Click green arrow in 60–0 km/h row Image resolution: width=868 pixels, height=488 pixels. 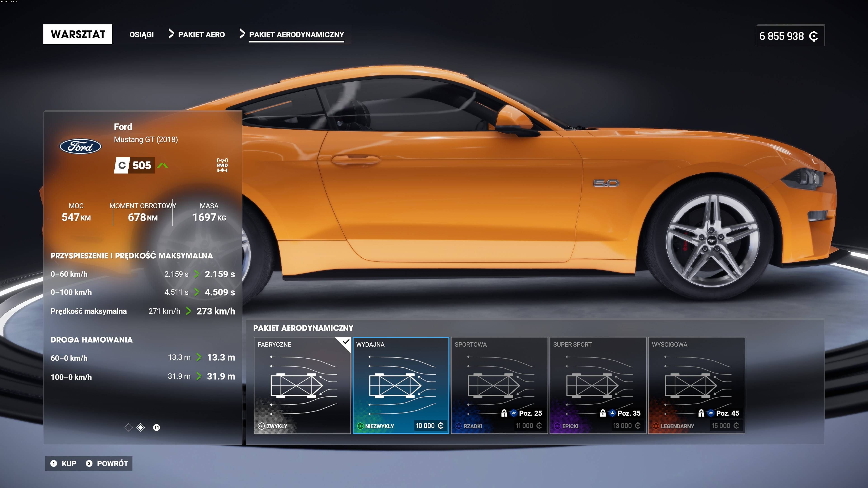[x=199, y=357]
